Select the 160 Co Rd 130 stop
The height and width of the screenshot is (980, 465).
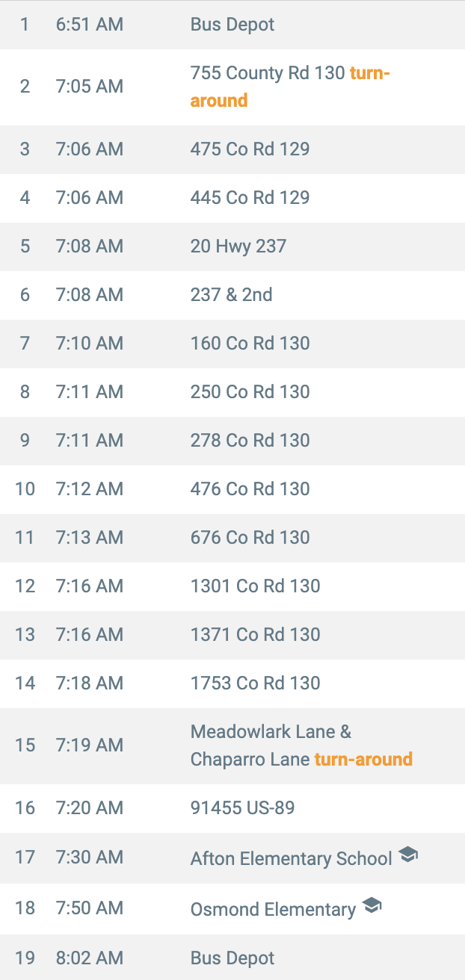tap(232, 344)
